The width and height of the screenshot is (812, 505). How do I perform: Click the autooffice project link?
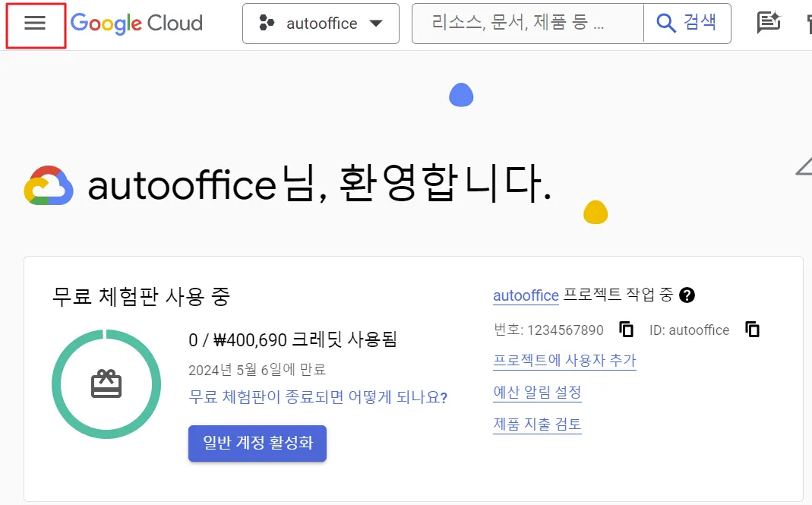(526, 295)
